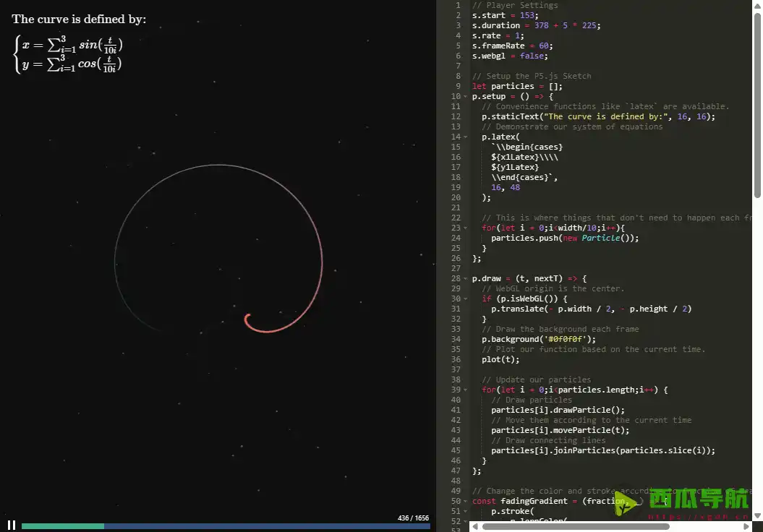763x532 pixels.
Task: Click the editor vertical scrollbar thumb
Action: [757, 101]
